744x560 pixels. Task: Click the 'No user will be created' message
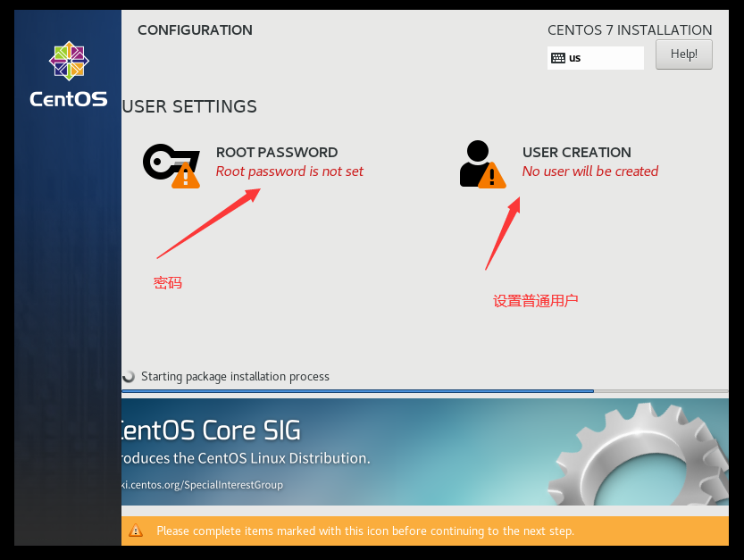pos(590,171)
